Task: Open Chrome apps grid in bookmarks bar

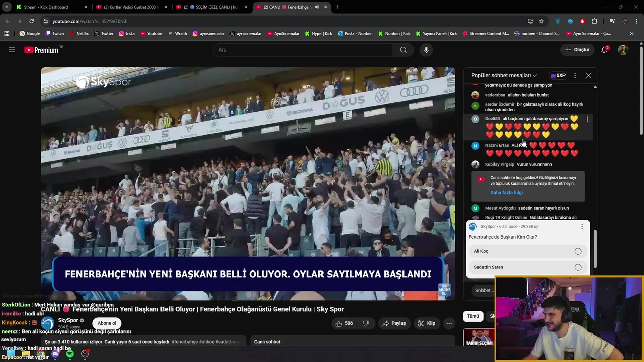Action: (x=7, y=34)
